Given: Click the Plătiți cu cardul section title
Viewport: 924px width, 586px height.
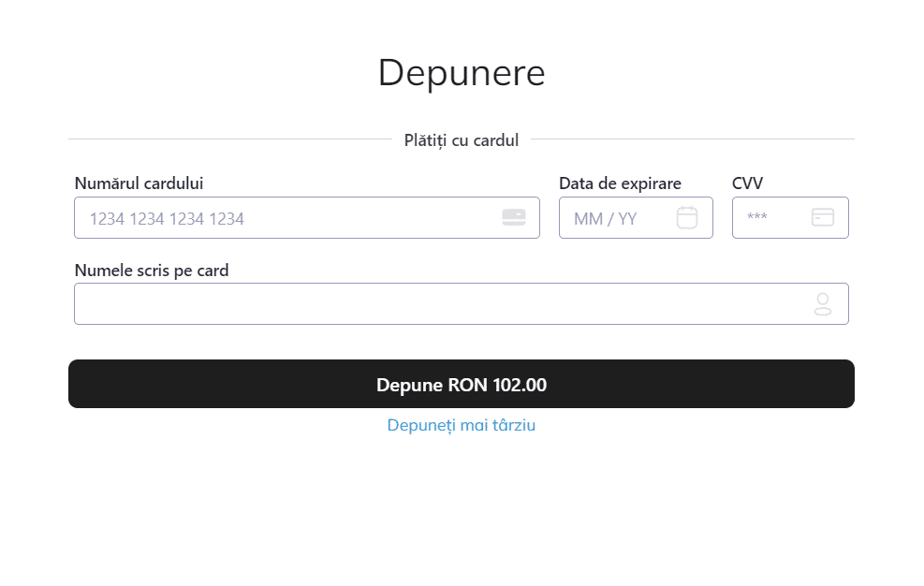Looking at the screenshot, I should point(461,140).
